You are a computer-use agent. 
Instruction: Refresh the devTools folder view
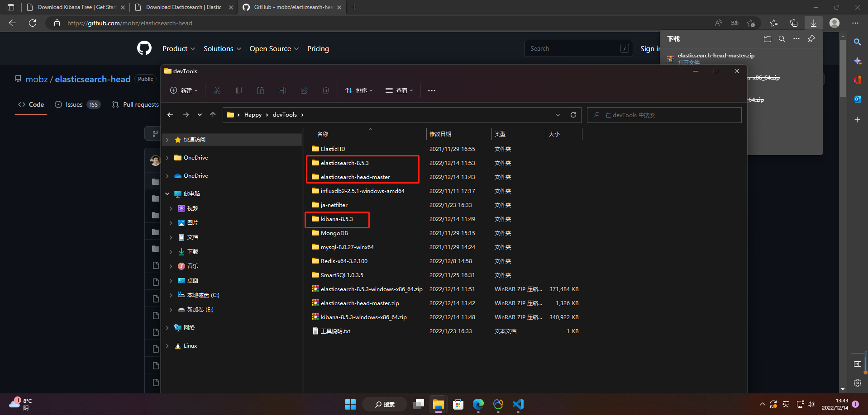[573, 115]
